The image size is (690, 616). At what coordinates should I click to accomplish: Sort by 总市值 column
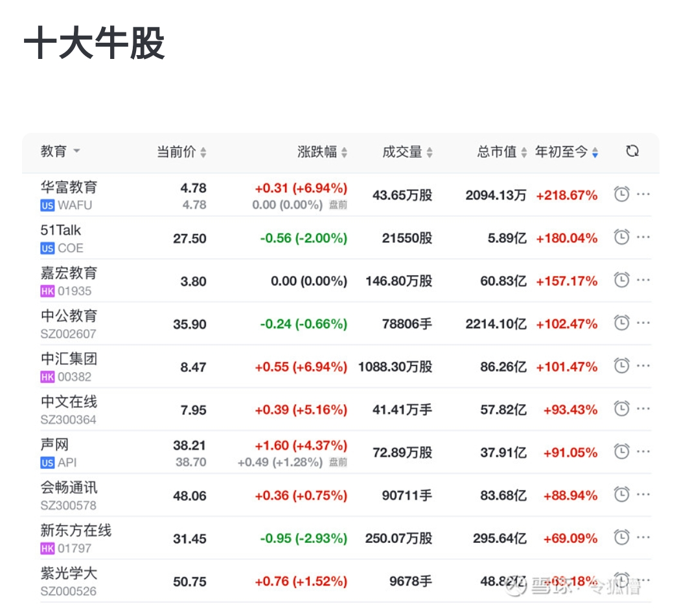502,152
